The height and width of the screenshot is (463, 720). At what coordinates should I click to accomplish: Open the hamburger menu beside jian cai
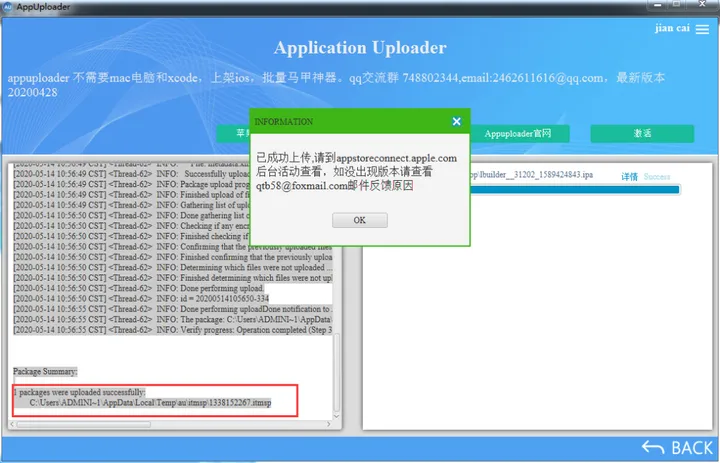pos(702,29)
